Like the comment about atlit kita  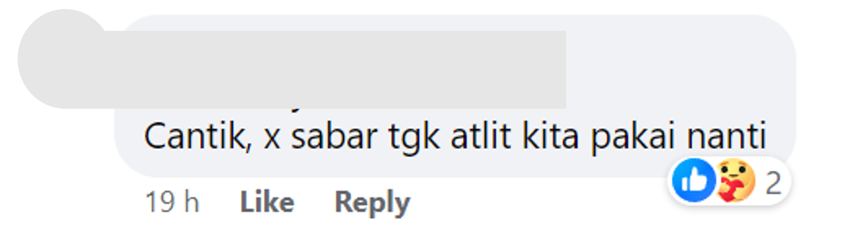267,202
